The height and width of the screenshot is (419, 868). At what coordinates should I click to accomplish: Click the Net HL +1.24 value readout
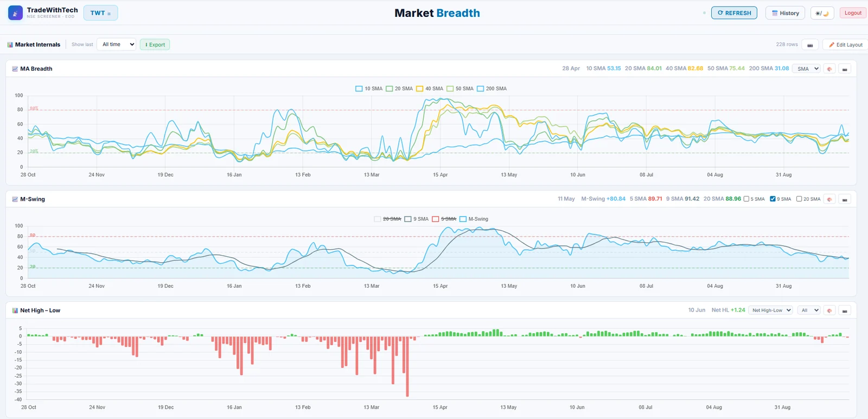click(728, 310)
